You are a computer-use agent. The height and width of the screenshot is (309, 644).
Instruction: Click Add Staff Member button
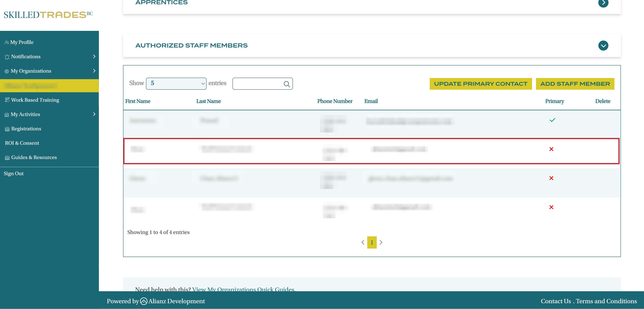point(575,84)
